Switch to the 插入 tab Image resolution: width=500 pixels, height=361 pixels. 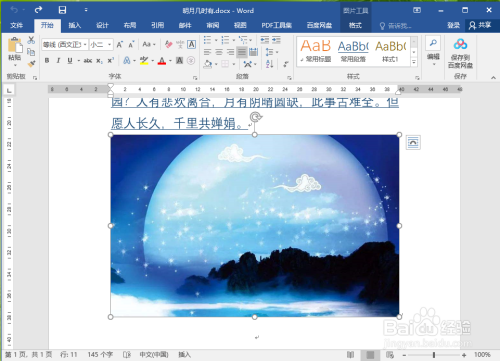tap(75, 25)
